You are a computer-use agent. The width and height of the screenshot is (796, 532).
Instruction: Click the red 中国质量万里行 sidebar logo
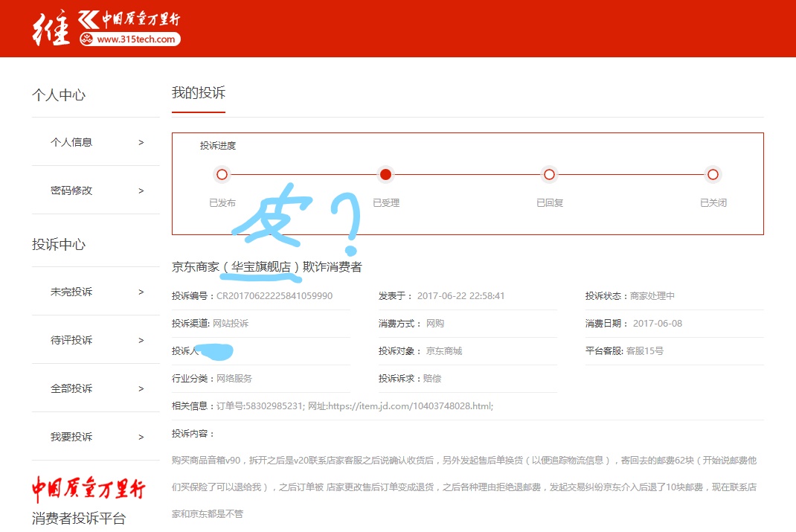tap(89, 488)
